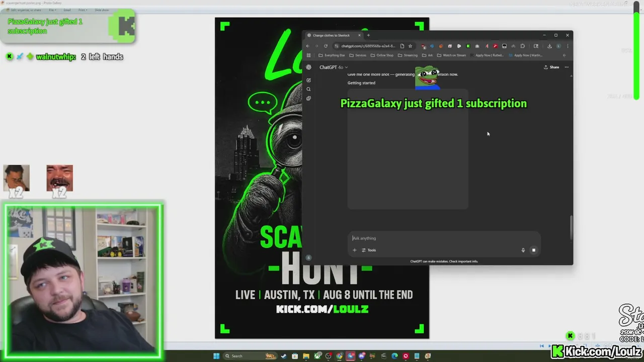The image size is (644, 362).
Task: Open the 'Apply Now | Martin...' bookmark
Action: (525, 55)
